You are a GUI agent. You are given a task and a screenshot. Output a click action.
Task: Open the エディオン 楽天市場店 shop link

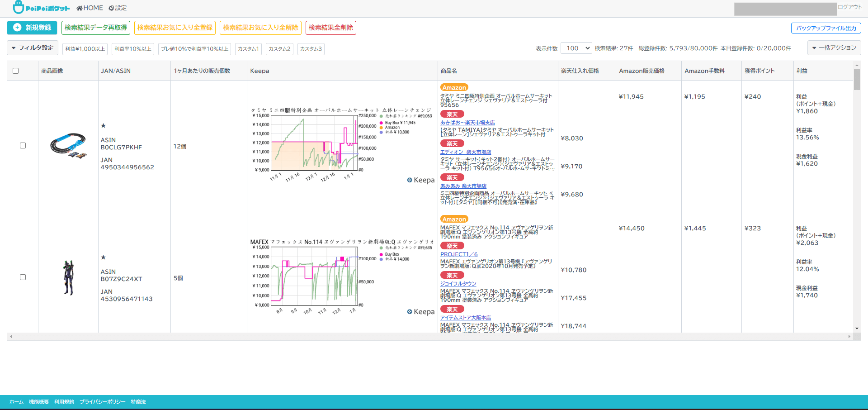click(x=465, y=152)
